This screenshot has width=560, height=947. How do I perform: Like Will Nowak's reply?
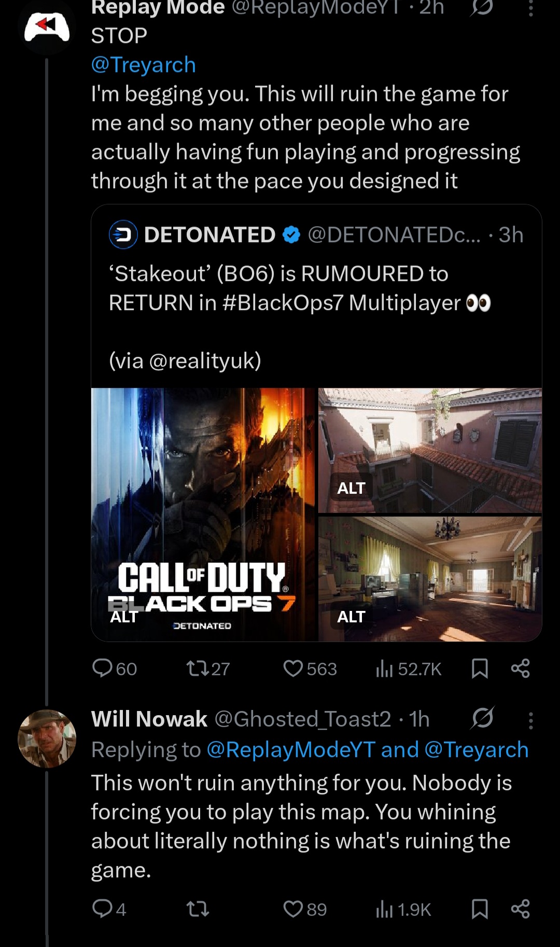(x=305, y=909)
